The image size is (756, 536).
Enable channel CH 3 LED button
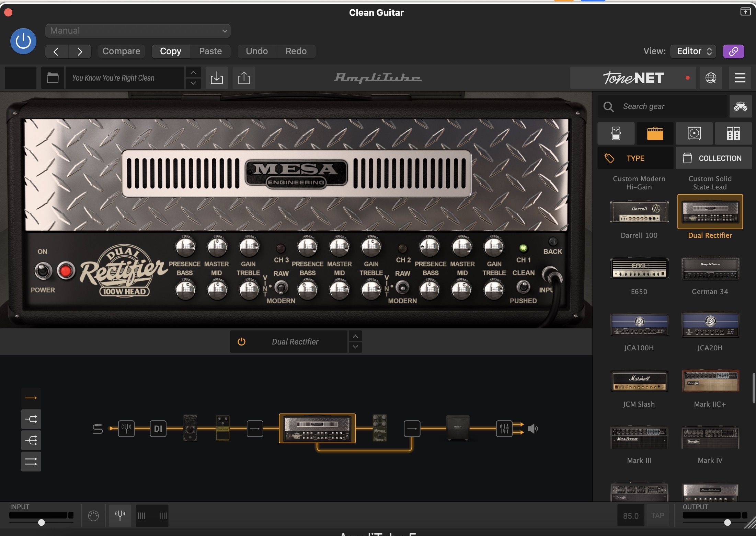[x=280, y=248]
